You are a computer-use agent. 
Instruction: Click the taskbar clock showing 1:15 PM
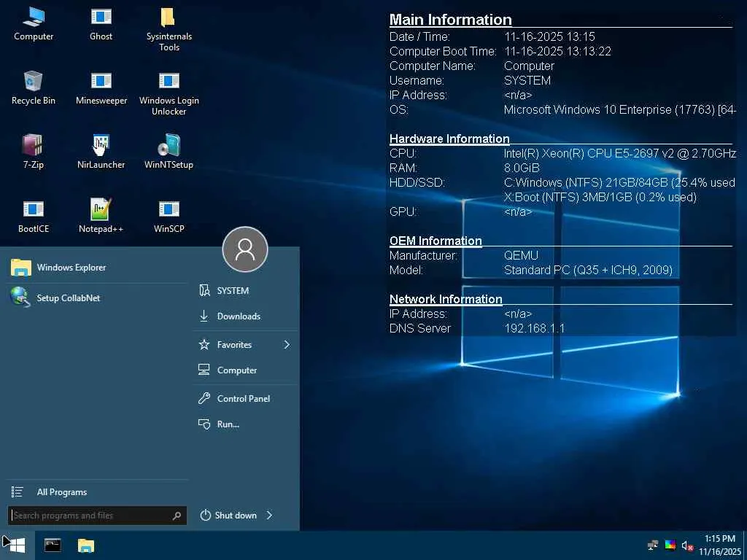pyautogui.click(x=720, y=545)
